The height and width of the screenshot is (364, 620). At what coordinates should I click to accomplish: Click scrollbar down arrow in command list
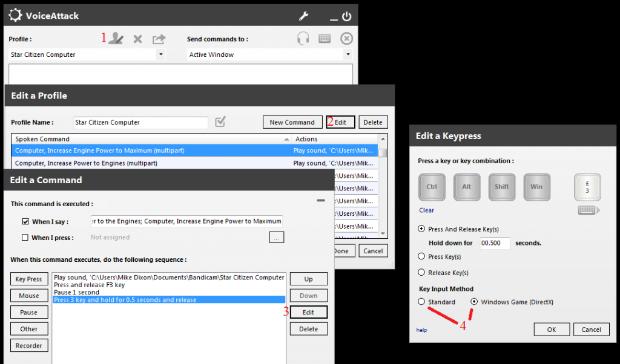click(383, 233)
